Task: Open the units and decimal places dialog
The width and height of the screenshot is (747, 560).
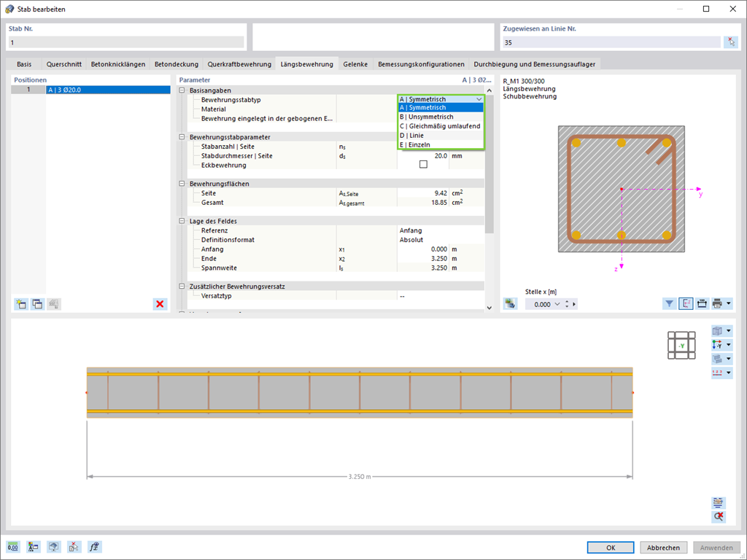Action: (x=13, y=547)
